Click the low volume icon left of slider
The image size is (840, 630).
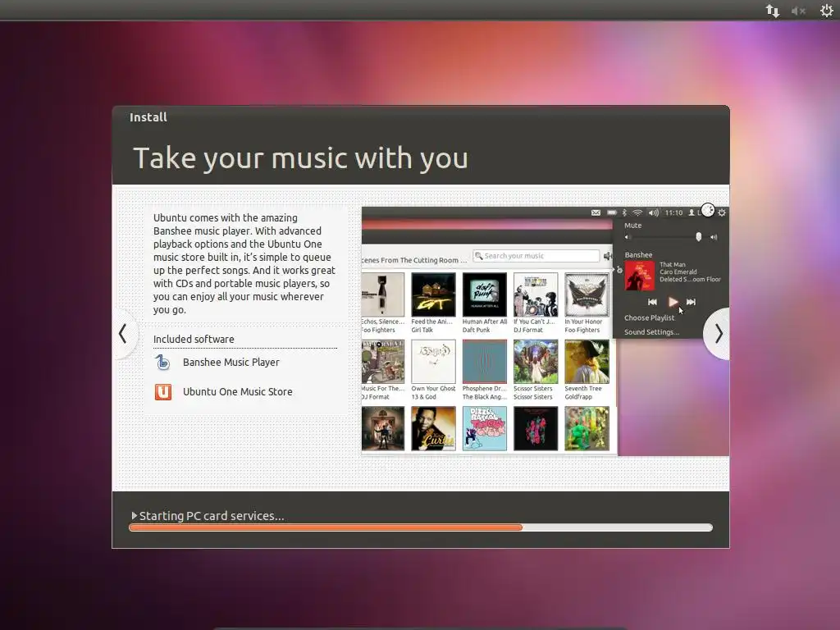[x=628, y=237]
